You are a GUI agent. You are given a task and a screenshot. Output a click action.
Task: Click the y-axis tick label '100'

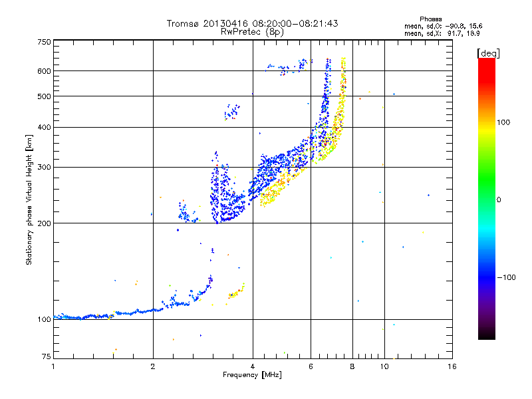44,320
